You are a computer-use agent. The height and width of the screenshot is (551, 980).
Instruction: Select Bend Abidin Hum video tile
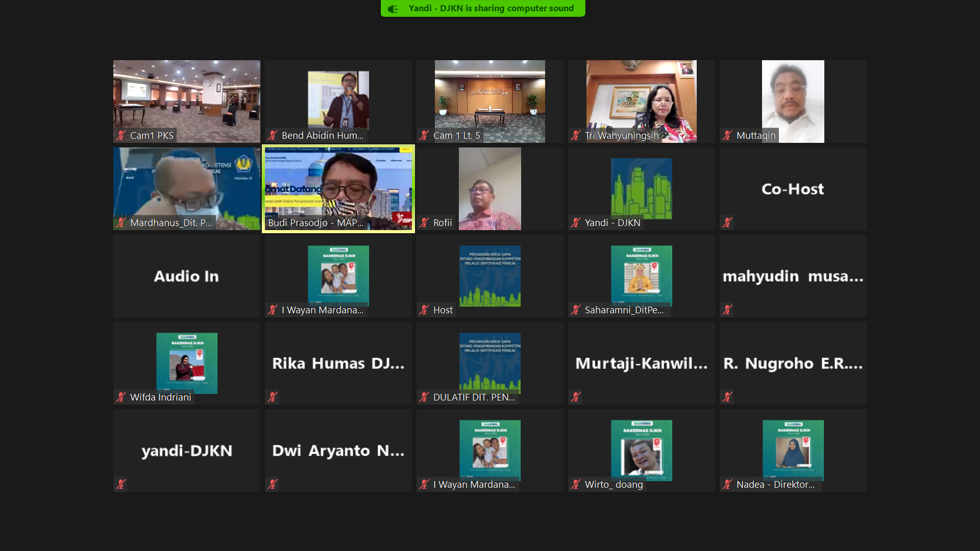(x=338, y=101)
